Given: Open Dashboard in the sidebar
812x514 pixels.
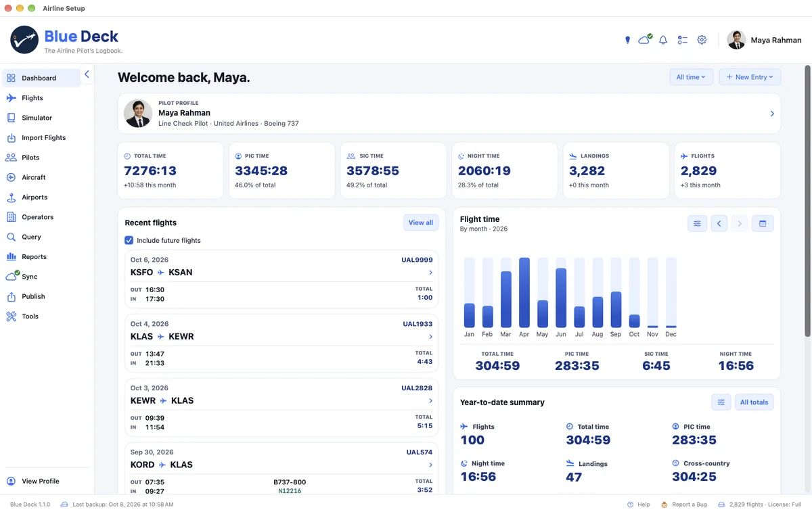Looking at the screenshot, I should 42,78.
